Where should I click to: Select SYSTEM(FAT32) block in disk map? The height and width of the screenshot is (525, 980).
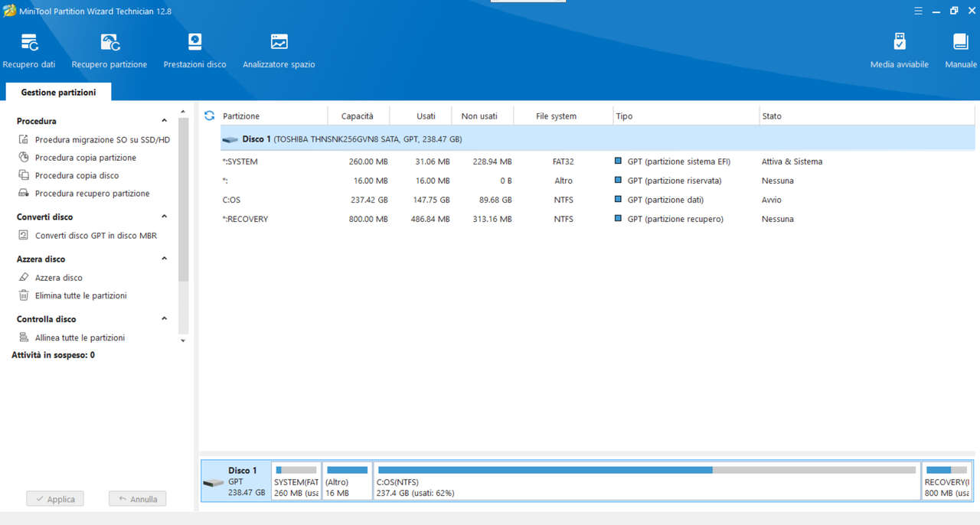click(x=296, y=481)
